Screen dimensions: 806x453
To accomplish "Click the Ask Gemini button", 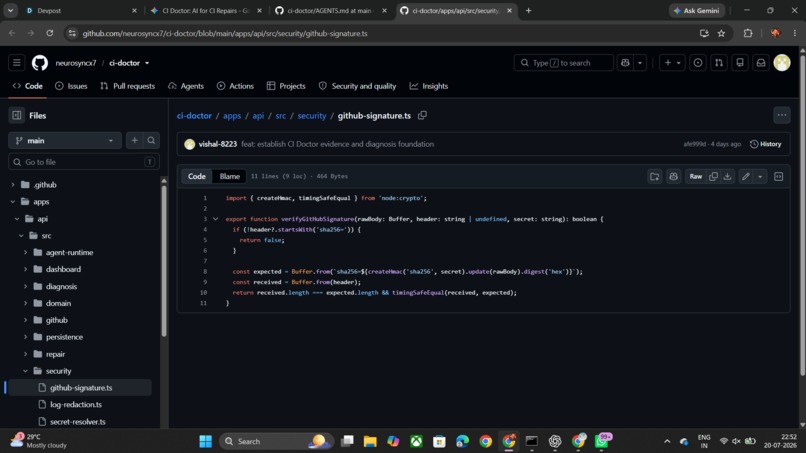I will (x=697, y=10).
